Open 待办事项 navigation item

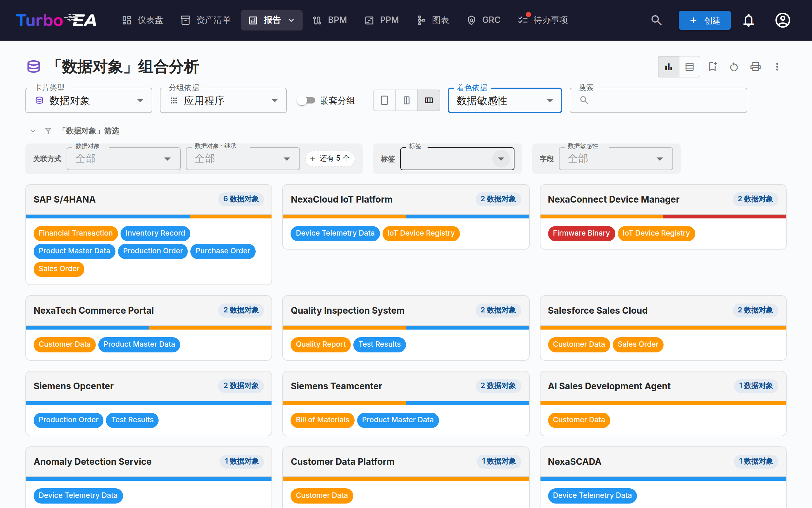[543, 20]
